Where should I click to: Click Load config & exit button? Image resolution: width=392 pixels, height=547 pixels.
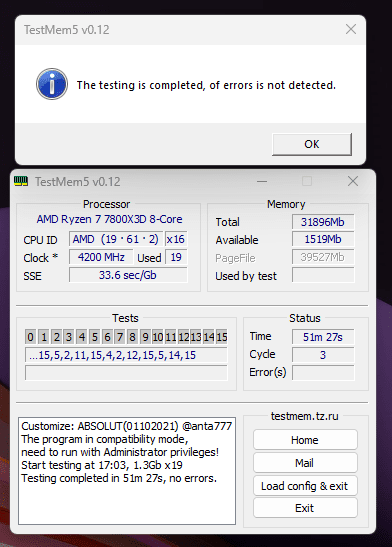point(305,486)
